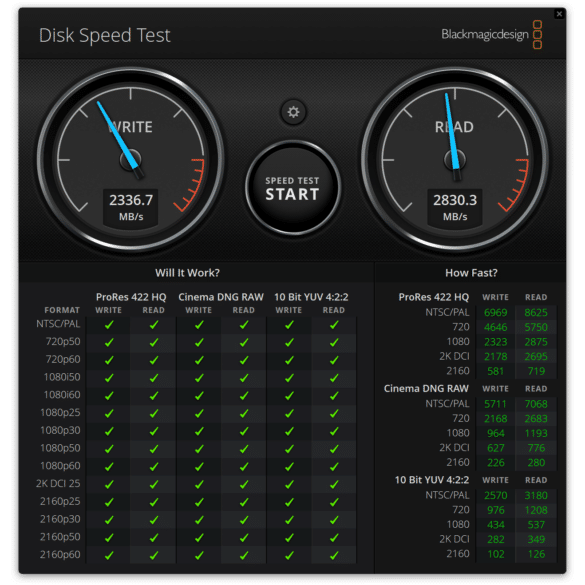
Task: Click 2K DCI 25 10 Bit YUV write checkmark
Action: tap(289, 484)
